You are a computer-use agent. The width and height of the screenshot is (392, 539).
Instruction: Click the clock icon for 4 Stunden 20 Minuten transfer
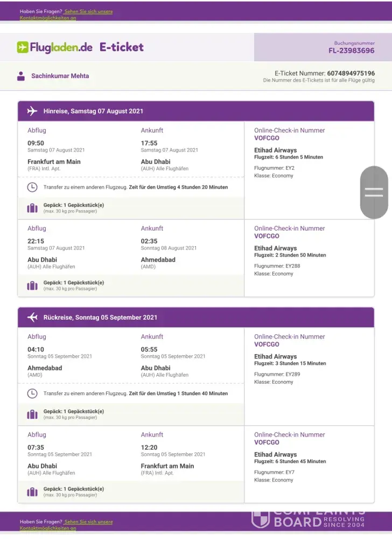pyautogui.click(x=32, y=188)
